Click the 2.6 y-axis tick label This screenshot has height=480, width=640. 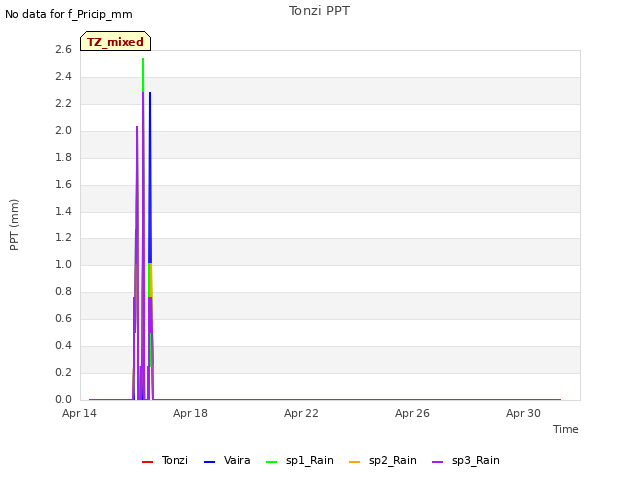[63, 49]
